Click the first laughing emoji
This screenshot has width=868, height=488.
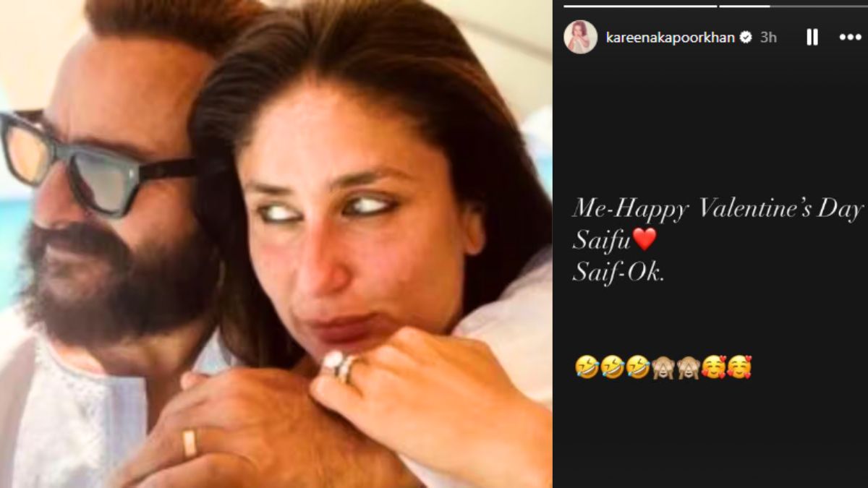586,367
